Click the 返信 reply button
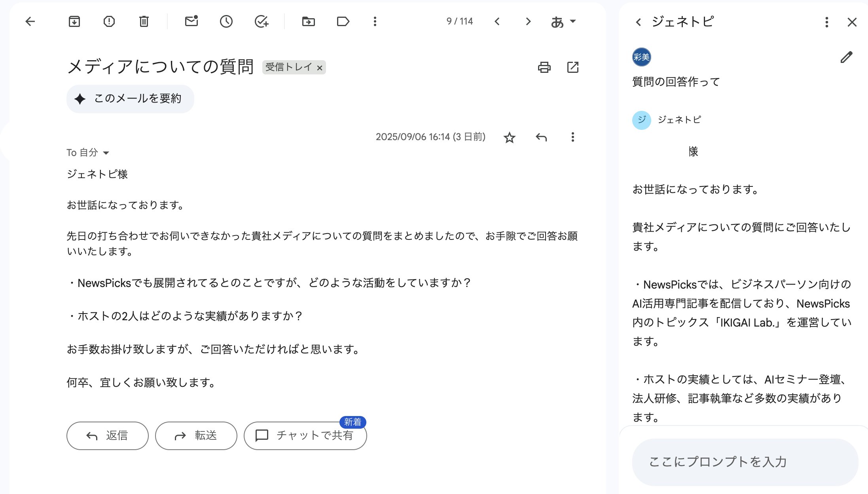This screenshot has width=868, height=494. 108,435
